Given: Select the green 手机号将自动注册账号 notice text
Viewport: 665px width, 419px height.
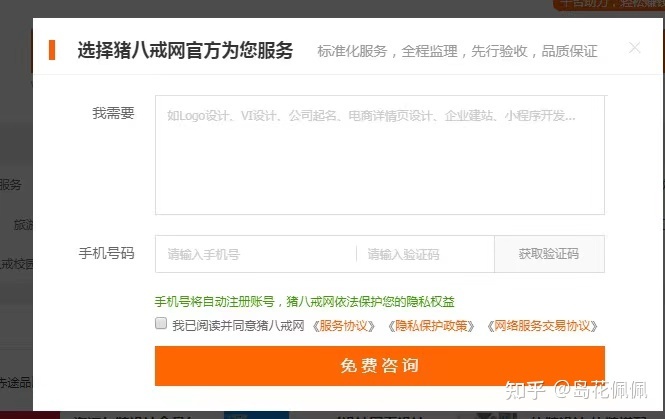Looking at the screenshot, I should click(305, 302).
